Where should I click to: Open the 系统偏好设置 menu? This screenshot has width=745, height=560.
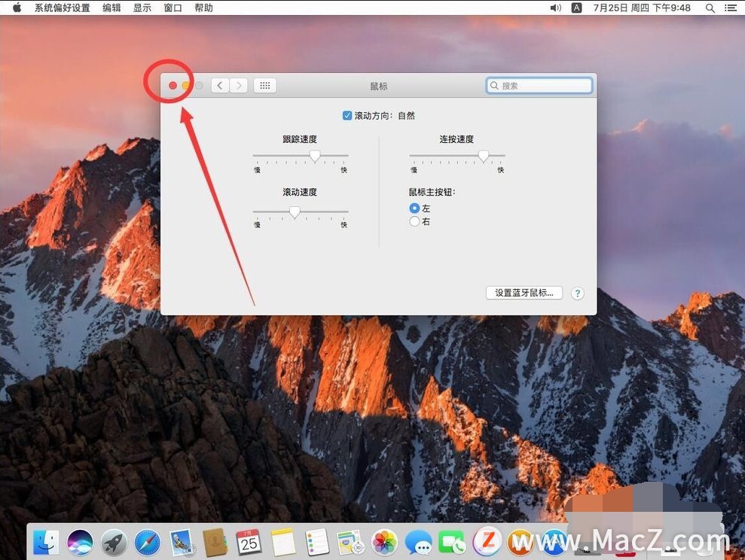[63, 8]
